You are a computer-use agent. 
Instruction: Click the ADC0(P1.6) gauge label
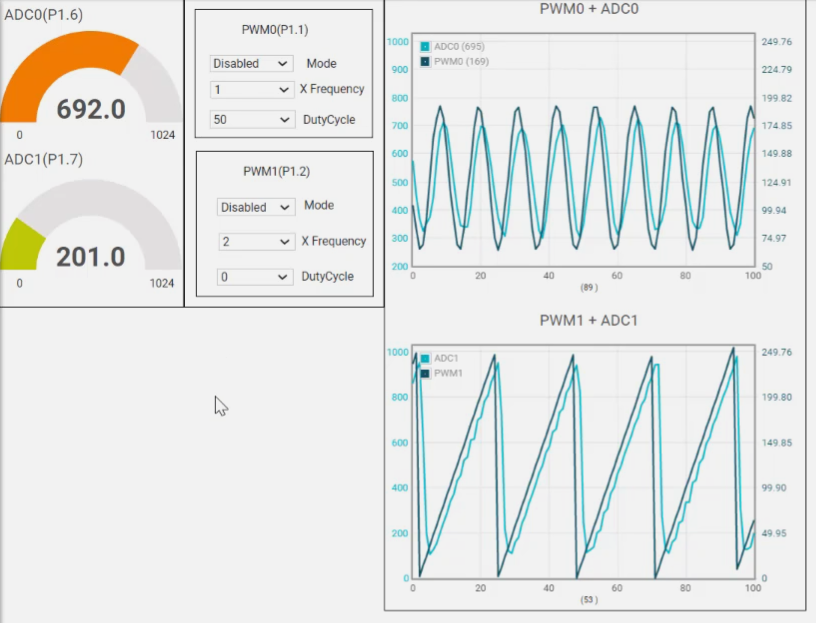(x=44, y=15)
